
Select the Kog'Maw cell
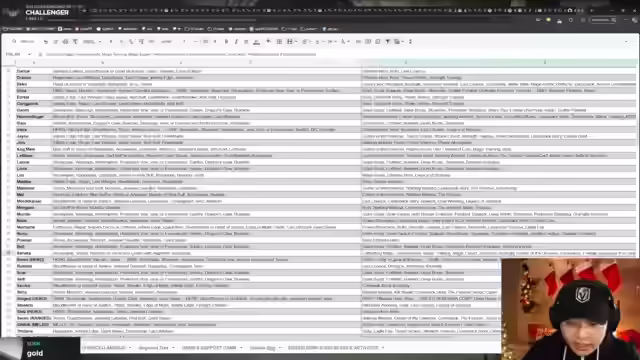coord(33,149)
